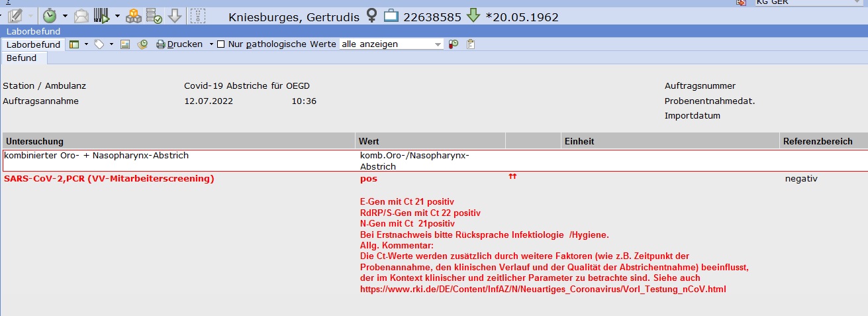Open the 'alle anzeigen' filter dropdown
Viewport: 868px width, 316px height.
point(438,44)
